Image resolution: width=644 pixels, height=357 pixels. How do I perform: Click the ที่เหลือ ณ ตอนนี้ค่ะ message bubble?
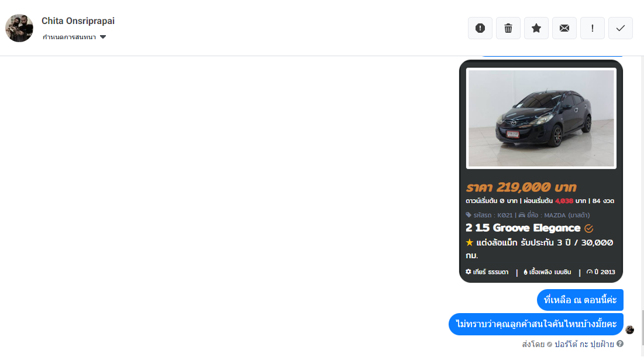580,300
